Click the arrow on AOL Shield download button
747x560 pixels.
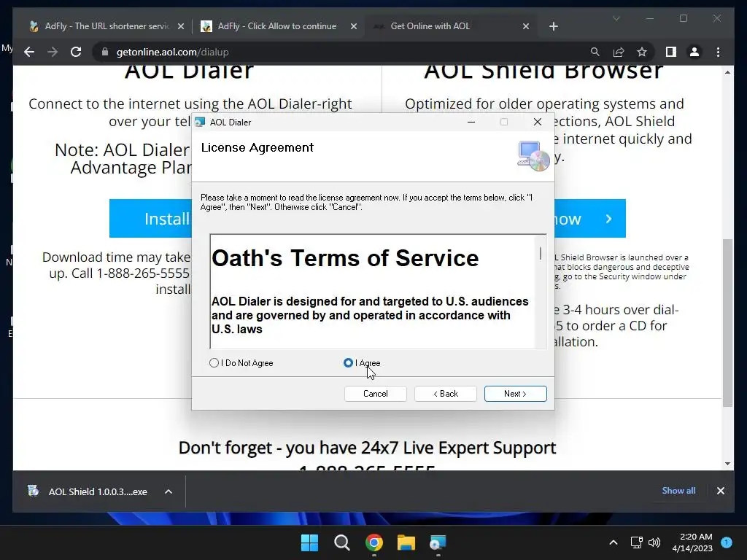point(608,219)
